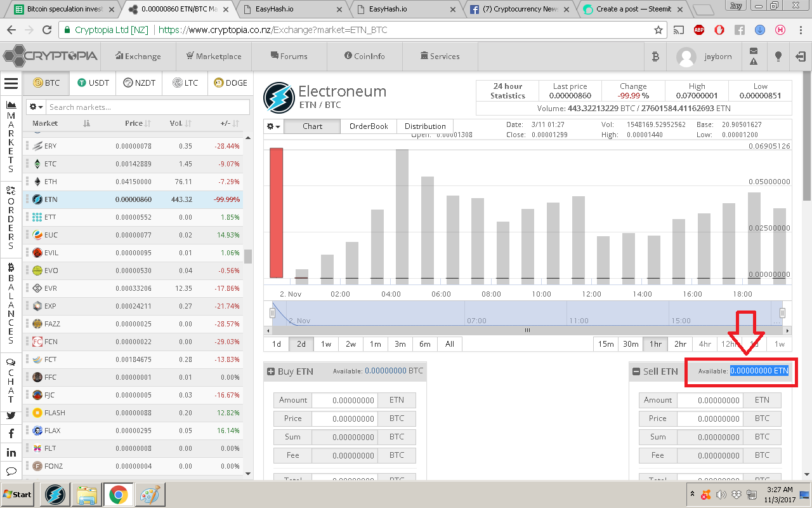The image size is (812, 508).
Task: Open the LinkedIn sidebar icon
Action: [x=11, y=453]
